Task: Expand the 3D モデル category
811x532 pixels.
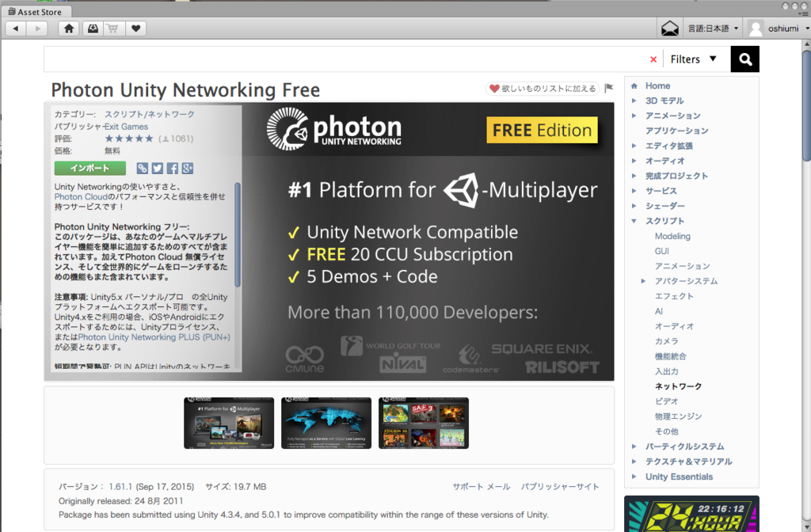Action: click(x=634, y=101)
